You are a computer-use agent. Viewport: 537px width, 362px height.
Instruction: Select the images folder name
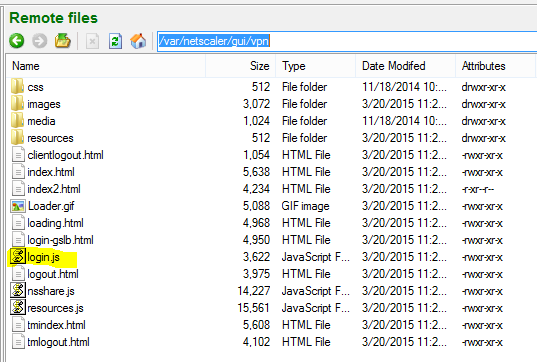(44, 104)
